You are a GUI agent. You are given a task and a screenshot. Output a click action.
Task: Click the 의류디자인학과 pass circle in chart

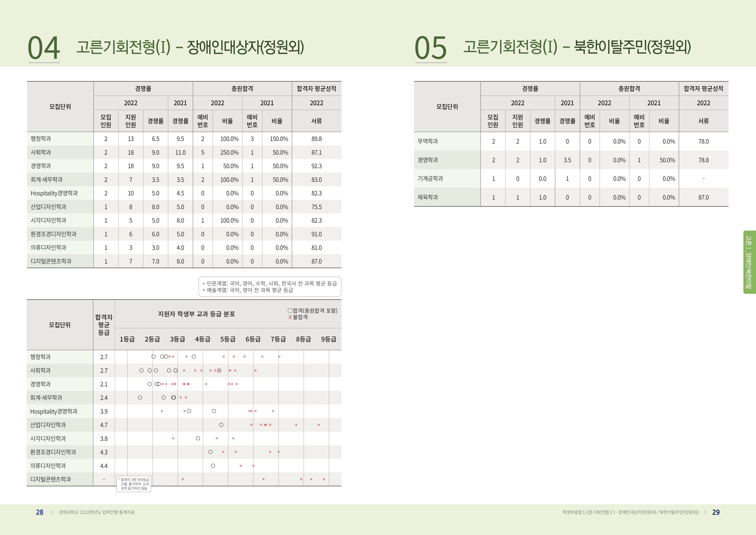pos(213,466)
